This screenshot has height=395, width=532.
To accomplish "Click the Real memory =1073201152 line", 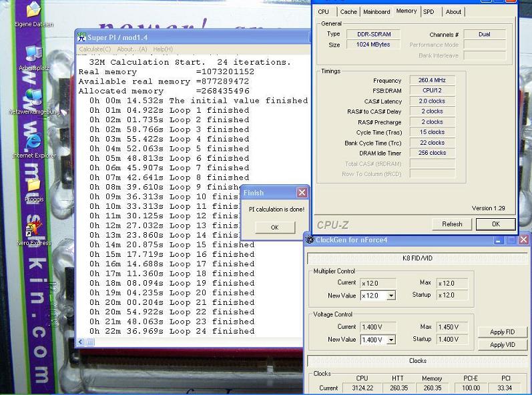I will click(166, 72).
